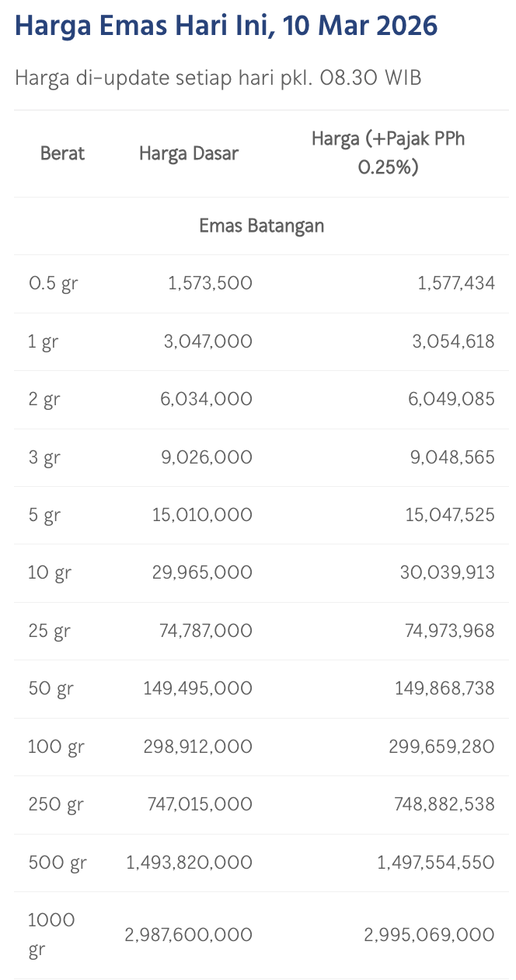This screenshot has width=516, height=980.
Task: Click the taxed price 1,577,434 for 0.5 gr
Action: coord(455,284)
